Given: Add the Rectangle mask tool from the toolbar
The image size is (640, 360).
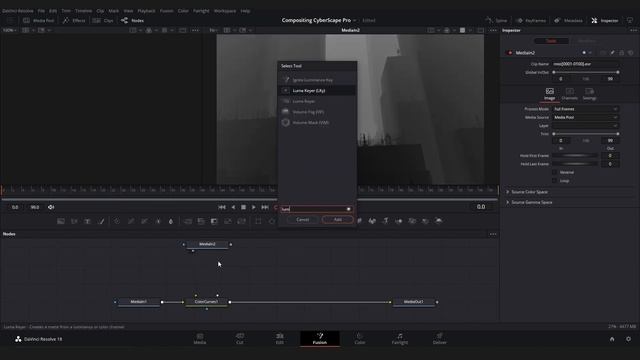Looking at the screenshot, I should click(x=258, y=221).
